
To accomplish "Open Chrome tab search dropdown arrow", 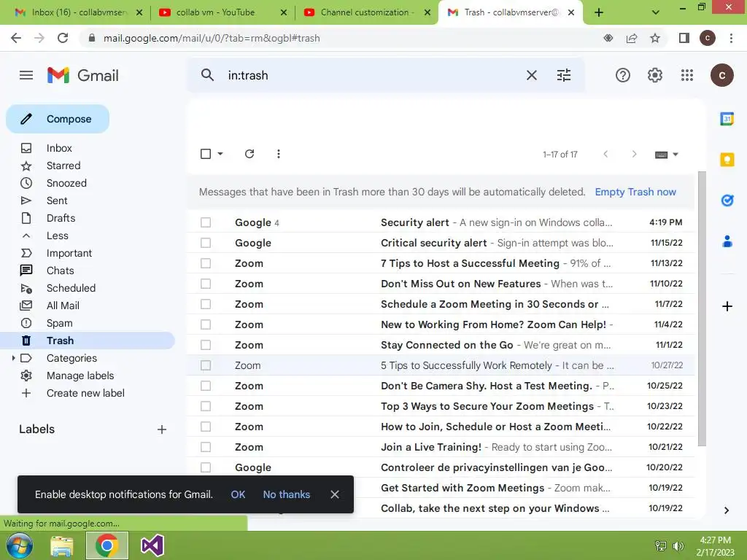I will pos(656,12).
